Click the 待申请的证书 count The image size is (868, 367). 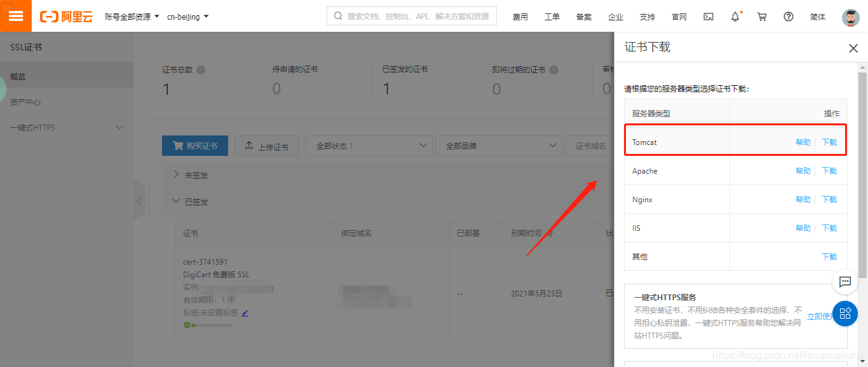(x=276, y=89)
